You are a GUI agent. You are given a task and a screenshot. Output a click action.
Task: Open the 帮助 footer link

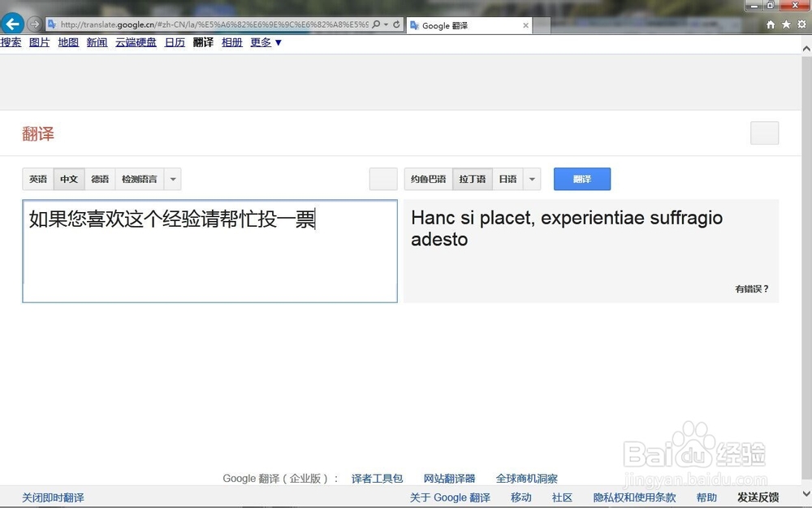coord(706,497)
